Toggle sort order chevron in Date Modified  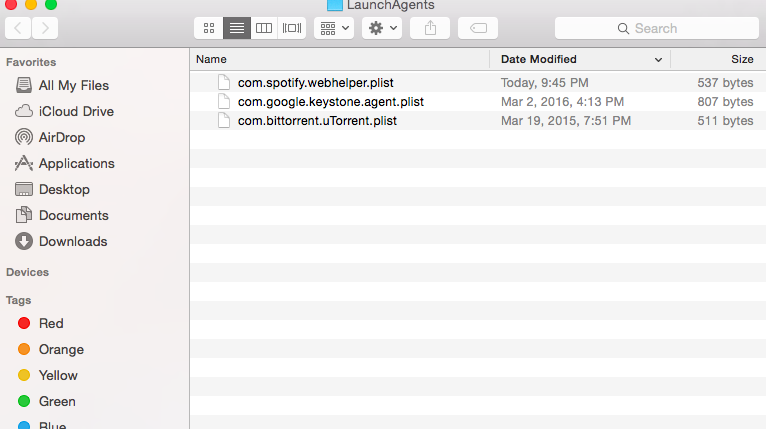(x=658, y=60)
